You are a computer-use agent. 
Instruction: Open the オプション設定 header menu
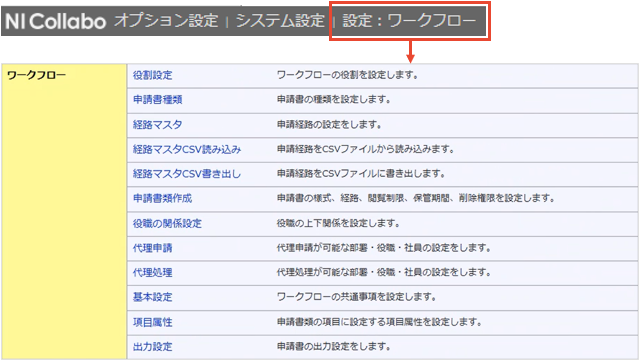[166, 20]
